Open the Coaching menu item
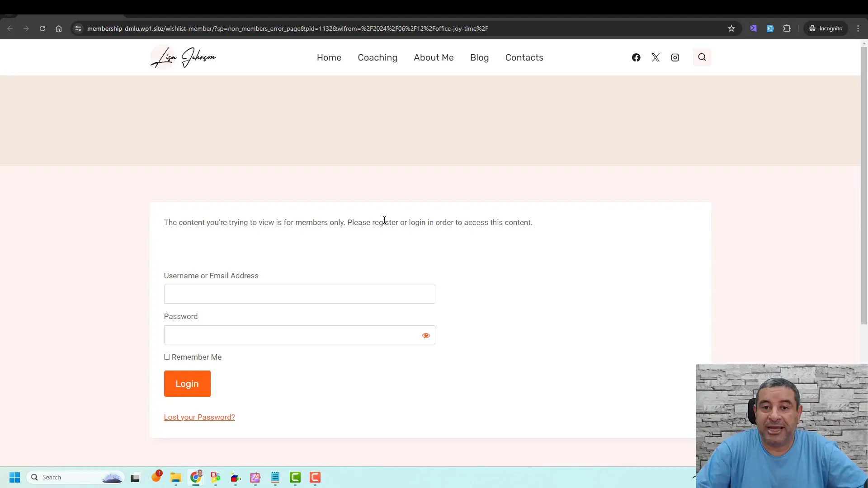Viewport: 868px width, 488px height. click(377, 57)
